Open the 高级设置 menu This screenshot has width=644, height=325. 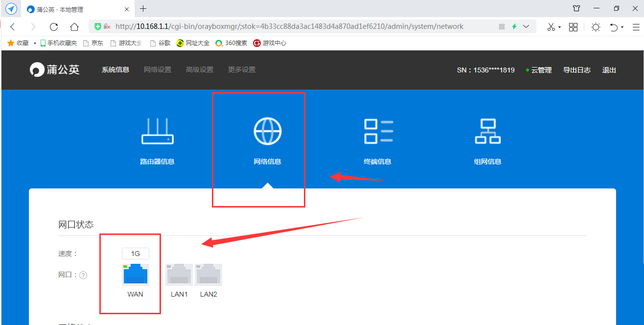(x=200, y=70)
